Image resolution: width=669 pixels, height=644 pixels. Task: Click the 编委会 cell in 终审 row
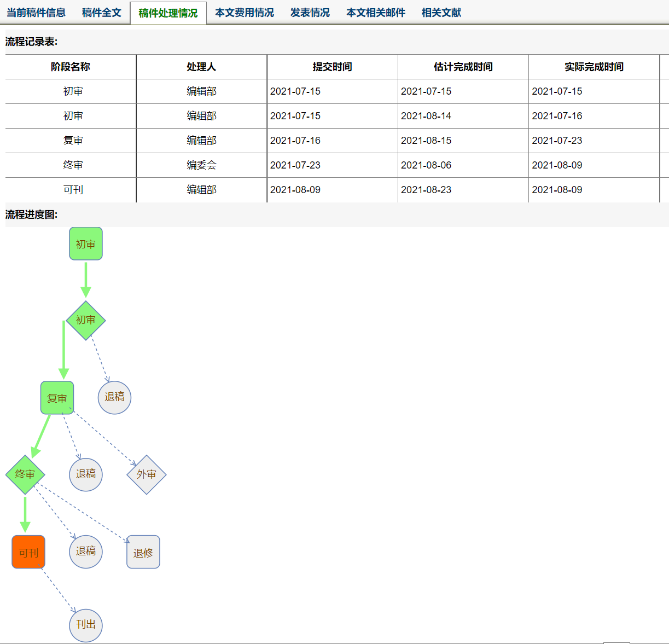pos(201,165)
